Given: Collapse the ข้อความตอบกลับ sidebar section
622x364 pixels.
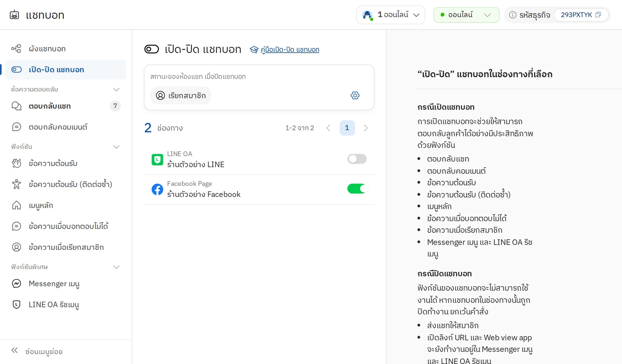Looking at the screenshot, I should [x=116, y=89].
